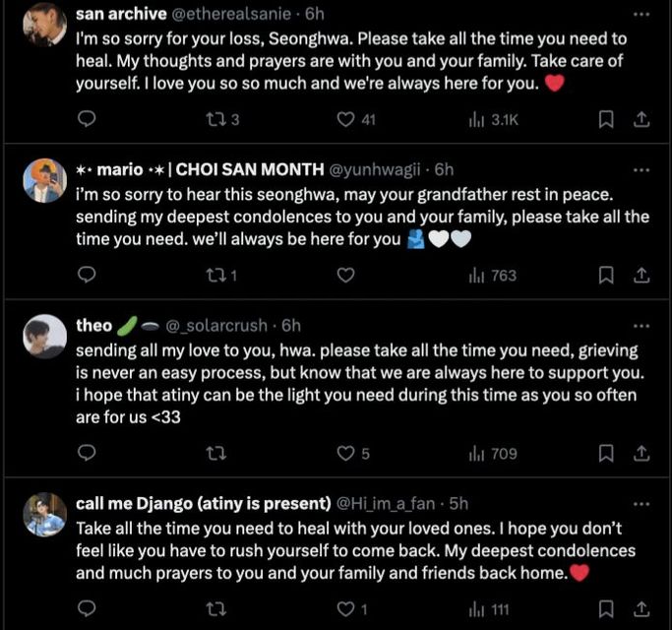This screenshot has height=630, width=672.
Task: Like mario's CHOI SAN MONTH tweet
Action: pos(345,276)
